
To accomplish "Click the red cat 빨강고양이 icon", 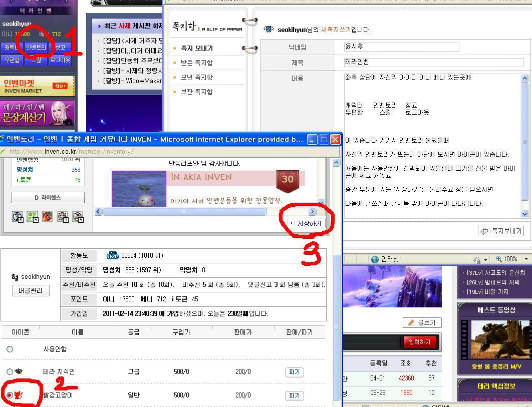I will point(18,395).
